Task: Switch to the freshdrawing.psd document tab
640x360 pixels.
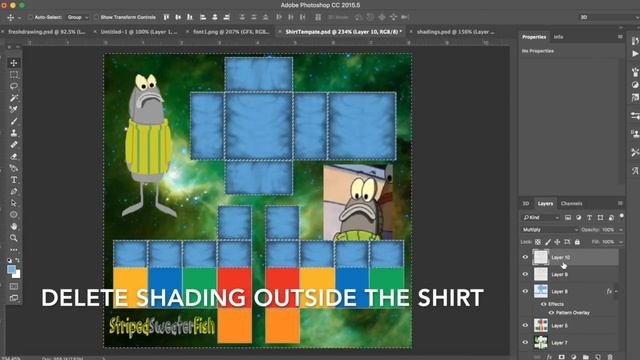Action: [47, 31]
